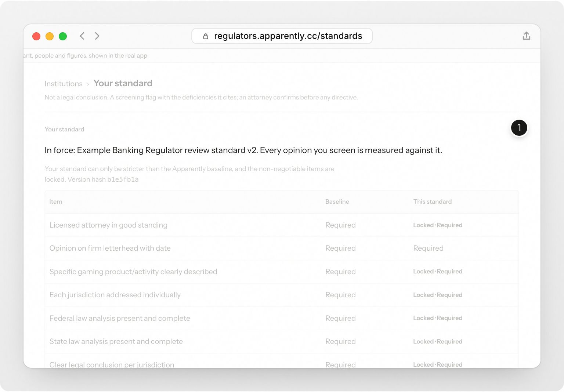
Task: Select the "Licensed attorney in good standing" row
Action: point(282,225)
